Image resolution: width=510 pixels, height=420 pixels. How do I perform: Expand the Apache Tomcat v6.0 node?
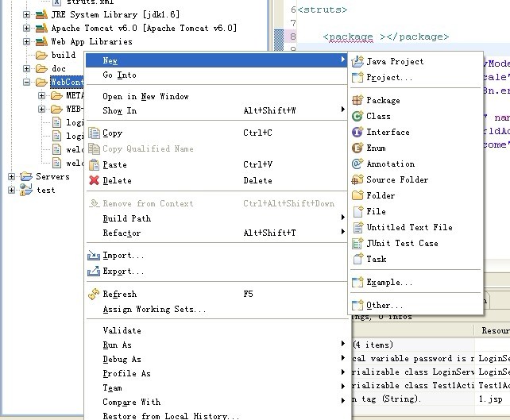click(27, 29)
